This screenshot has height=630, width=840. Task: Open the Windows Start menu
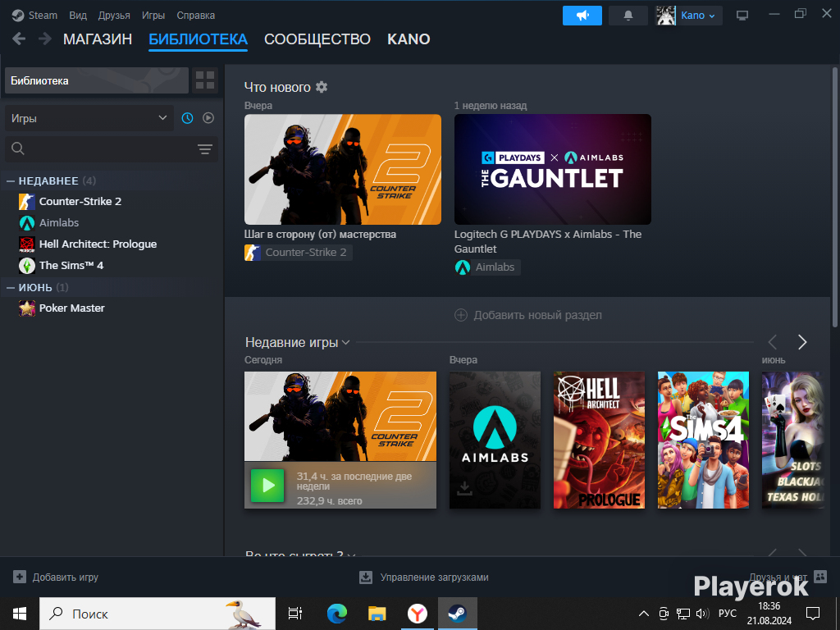pyautogui.click(x=20, y=614)
